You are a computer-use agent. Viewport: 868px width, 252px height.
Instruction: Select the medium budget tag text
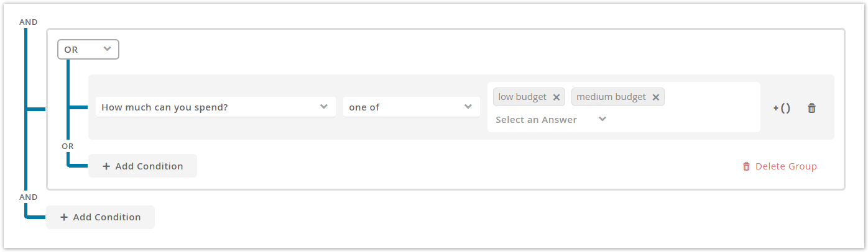(611, 97)
